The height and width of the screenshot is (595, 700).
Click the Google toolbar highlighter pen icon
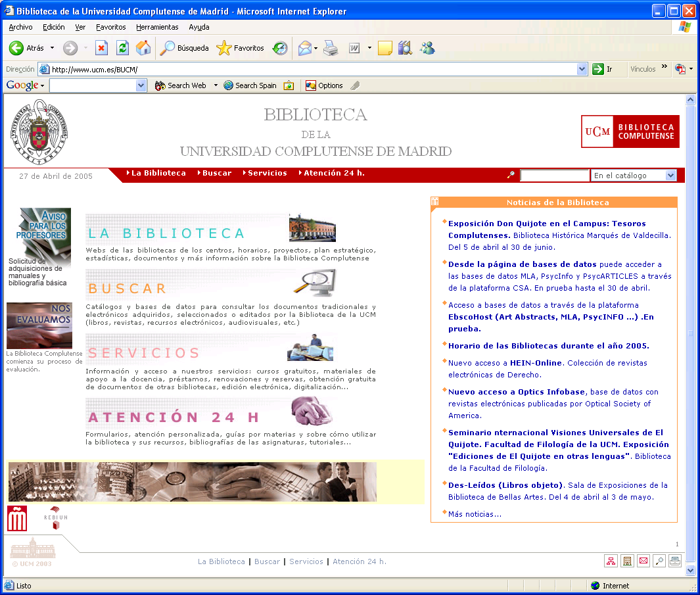click(355, 85)
